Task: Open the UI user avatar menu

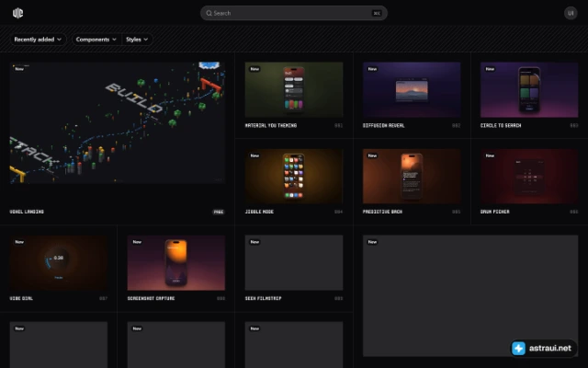Action: 571,13
